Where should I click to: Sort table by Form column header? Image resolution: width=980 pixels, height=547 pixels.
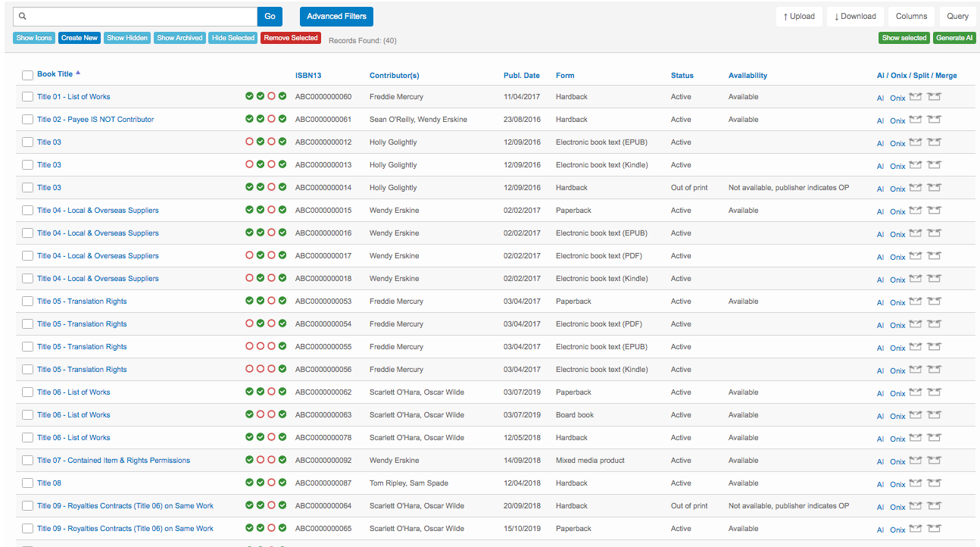(565, 75)
